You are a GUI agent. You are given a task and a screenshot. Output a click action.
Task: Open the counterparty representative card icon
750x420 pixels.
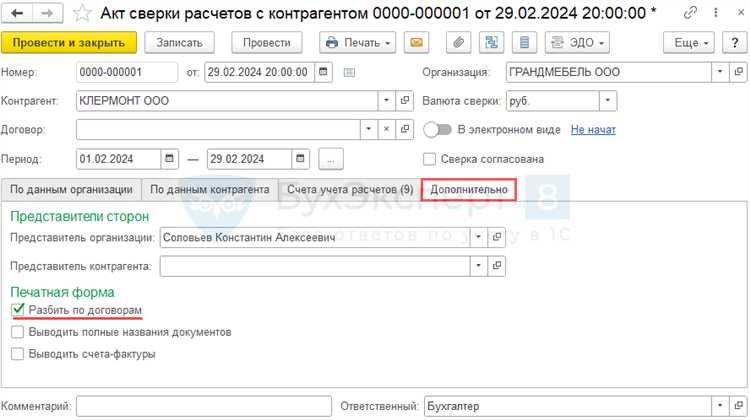[496, 266]
